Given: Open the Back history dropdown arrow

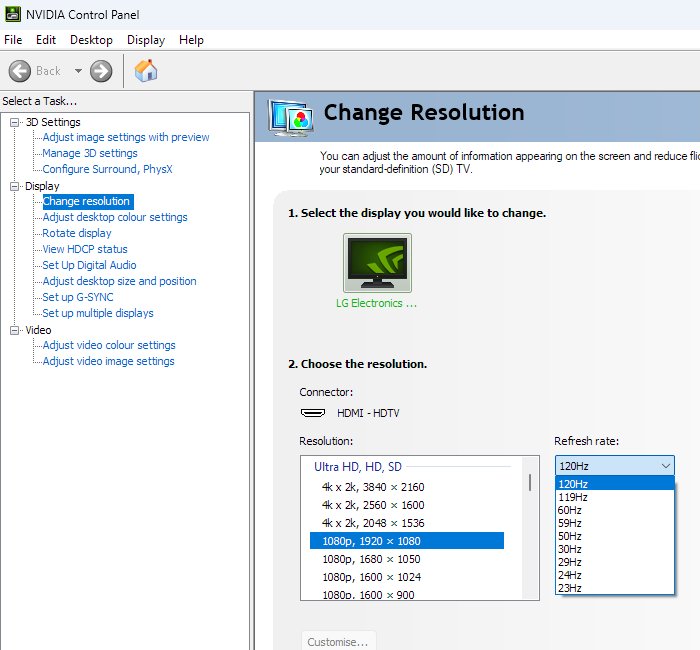Looking at the screenshot, I should [x=78, y=71].
